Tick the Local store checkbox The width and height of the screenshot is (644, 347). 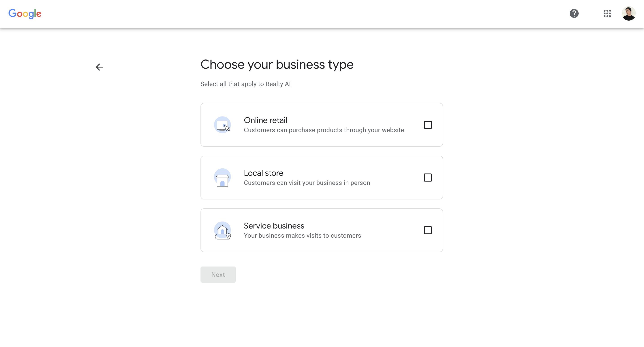427,177
